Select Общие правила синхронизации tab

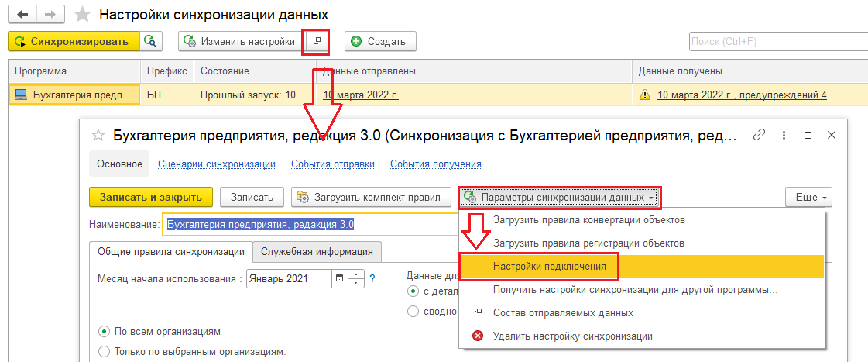coord(171,252)
